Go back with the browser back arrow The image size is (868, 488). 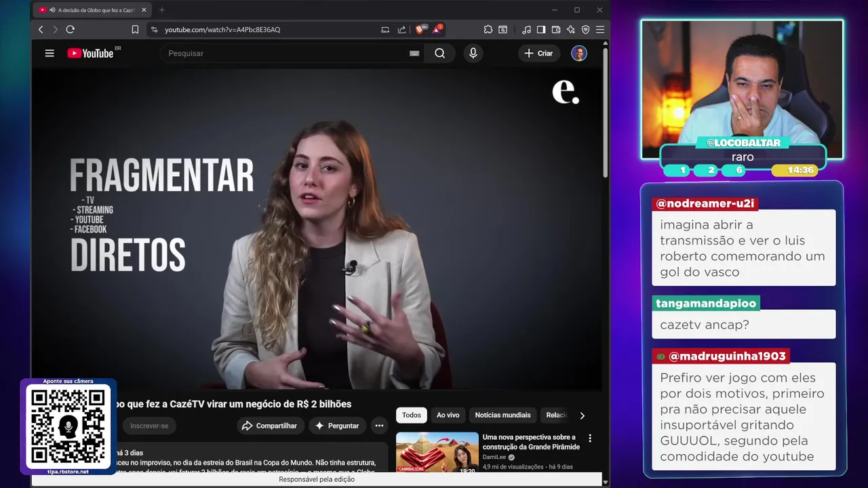(41, 29)
